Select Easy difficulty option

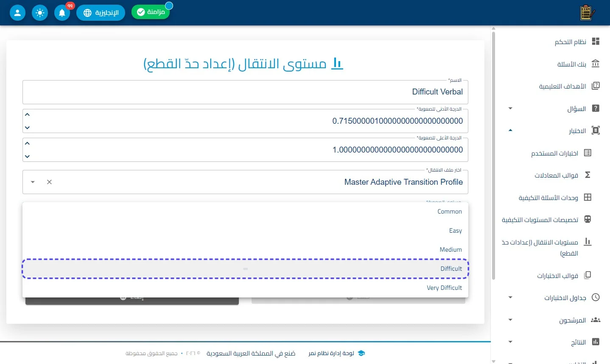pyautogui.click(x=245, y=231)
